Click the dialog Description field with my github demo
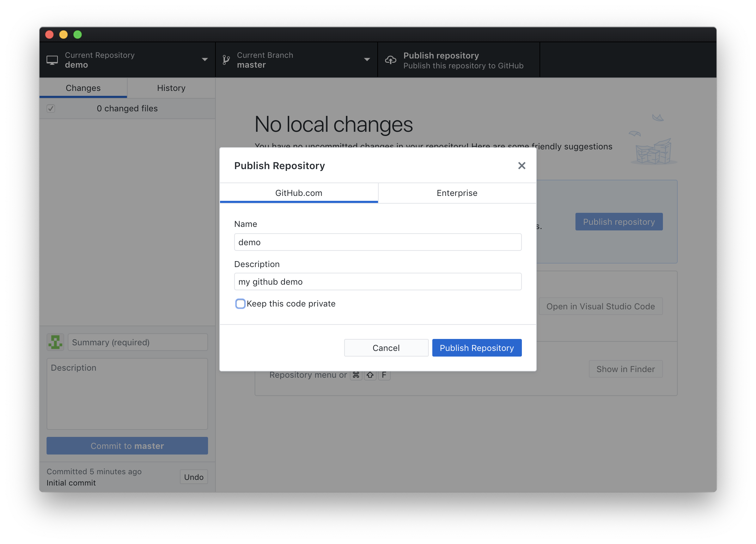The height and width of the screenshot is (544, 756). click(378, 282)
